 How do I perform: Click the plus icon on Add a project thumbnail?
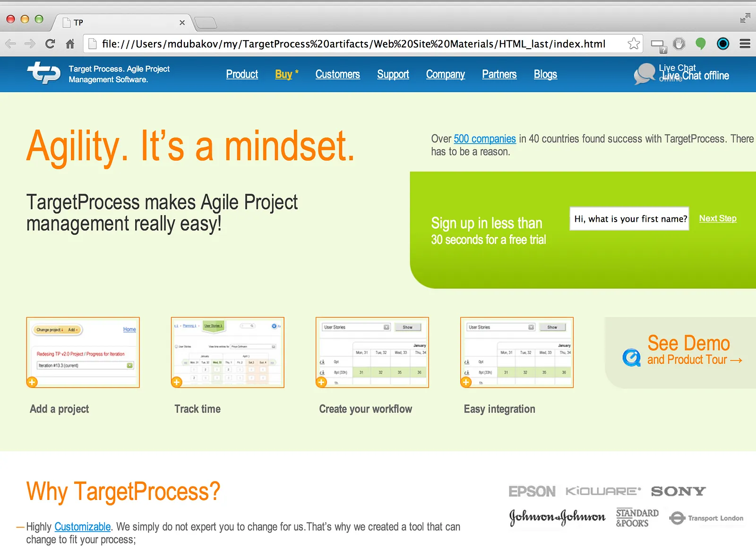click(x=32, y=382)
